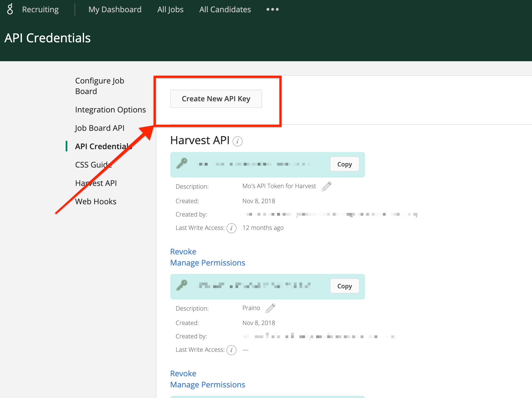Image resolution: width=532 pixels, height=398 pixels.
Task: Open Recruiting from top navigation
Action: [40, 9]
